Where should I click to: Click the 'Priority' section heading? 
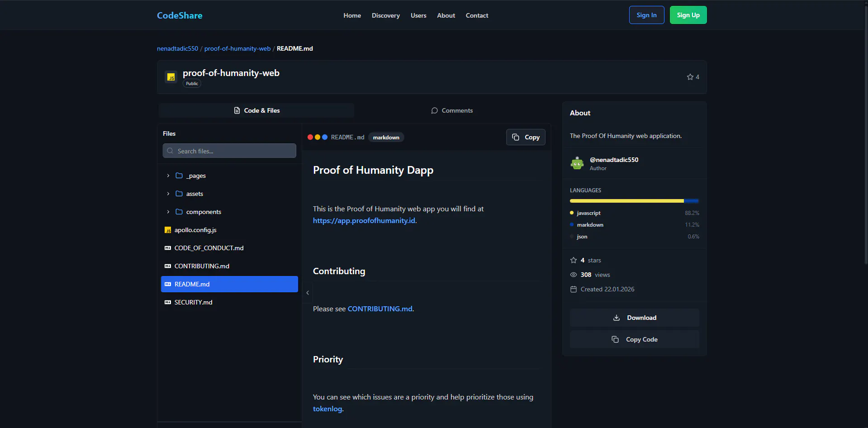click(328, 359)
